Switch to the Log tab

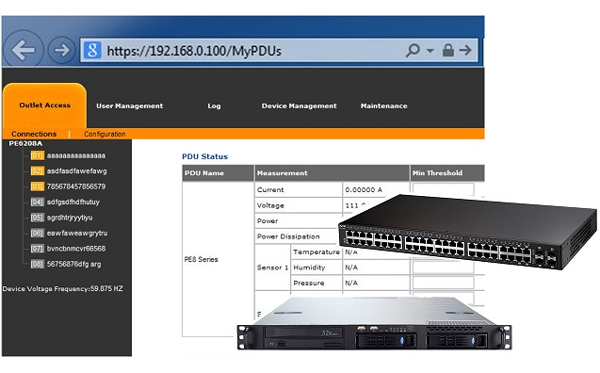[x=214, y=106]
